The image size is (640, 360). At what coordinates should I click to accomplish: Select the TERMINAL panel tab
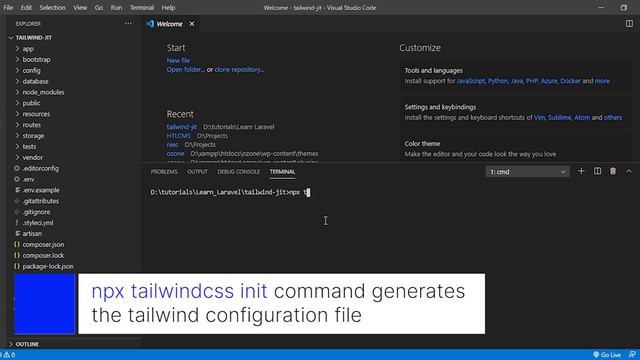click(x=282, y=172)
